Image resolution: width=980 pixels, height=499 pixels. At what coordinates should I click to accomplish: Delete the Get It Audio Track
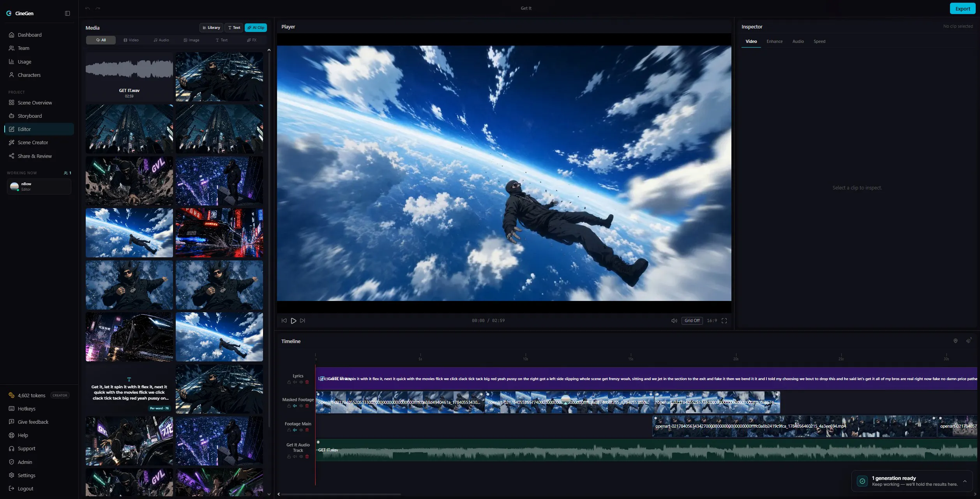[307, 457]
